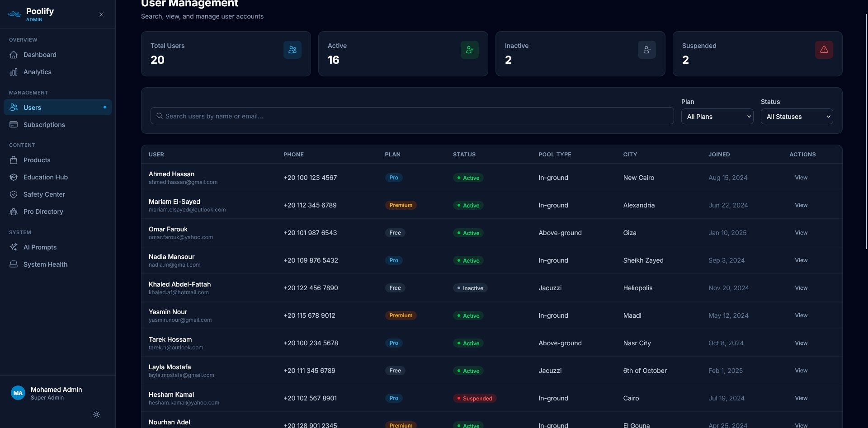The height and width of the screenshot is (428, 868).
Task: Click email ahmed.hassan@gmail.com
Action: point(183,182)
